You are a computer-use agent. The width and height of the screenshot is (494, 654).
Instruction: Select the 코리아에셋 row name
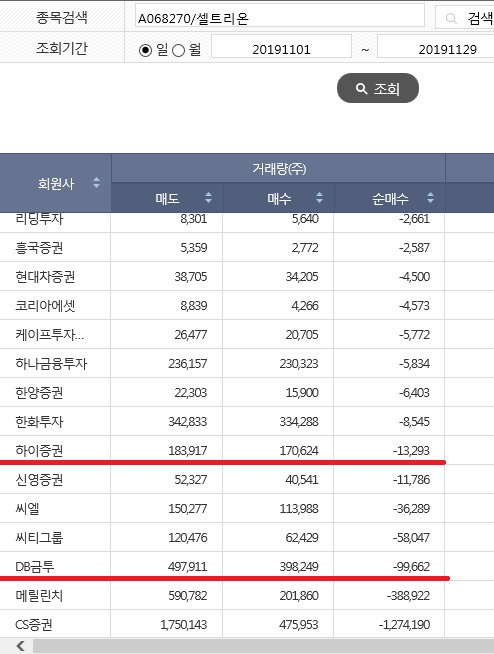pyautogui.click(x=45, y=306)
